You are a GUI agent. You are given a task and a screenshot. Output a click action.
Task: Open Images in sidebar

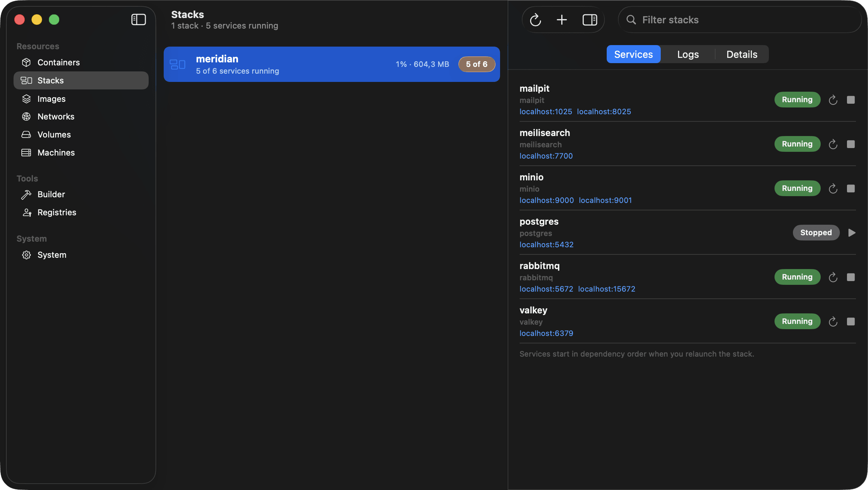pyautogui.click(x=81, y=99)
